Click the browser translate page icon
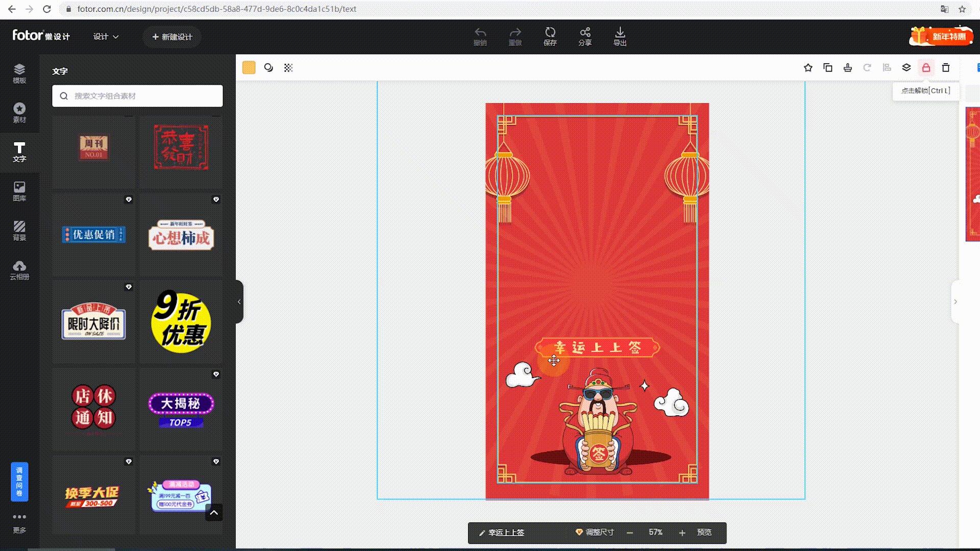Image resolution: width=980 pixels, height=551 pixels. click(x=944, y=9)
